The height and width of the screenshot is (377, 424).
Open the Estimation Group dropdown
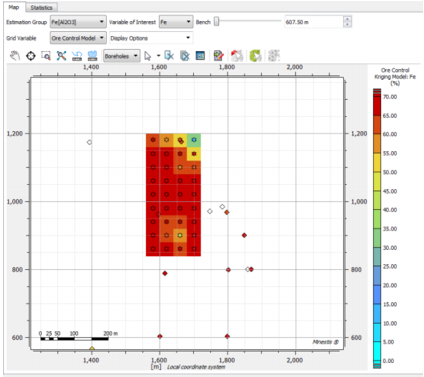point(78,22)
